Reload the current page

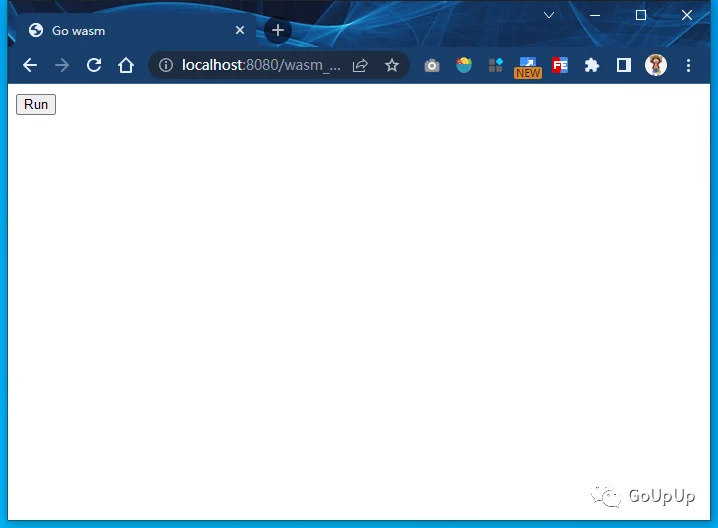click(94, 65)
